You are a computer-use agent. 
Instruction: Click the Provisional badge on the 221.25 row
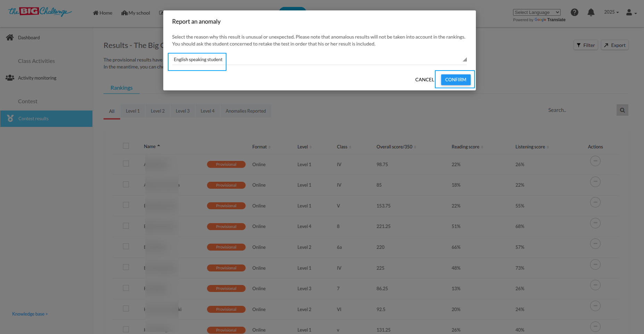coord(226,227)
